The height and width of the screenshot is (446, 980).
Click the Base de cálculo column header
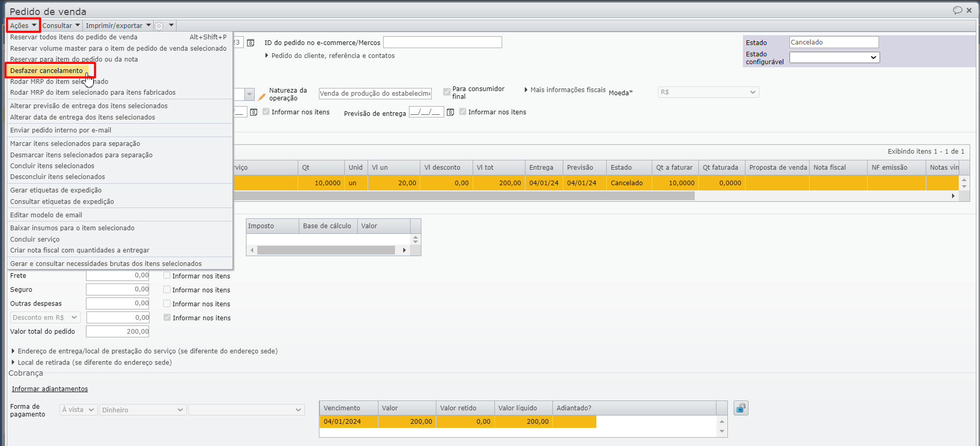(x=328, y=226)
